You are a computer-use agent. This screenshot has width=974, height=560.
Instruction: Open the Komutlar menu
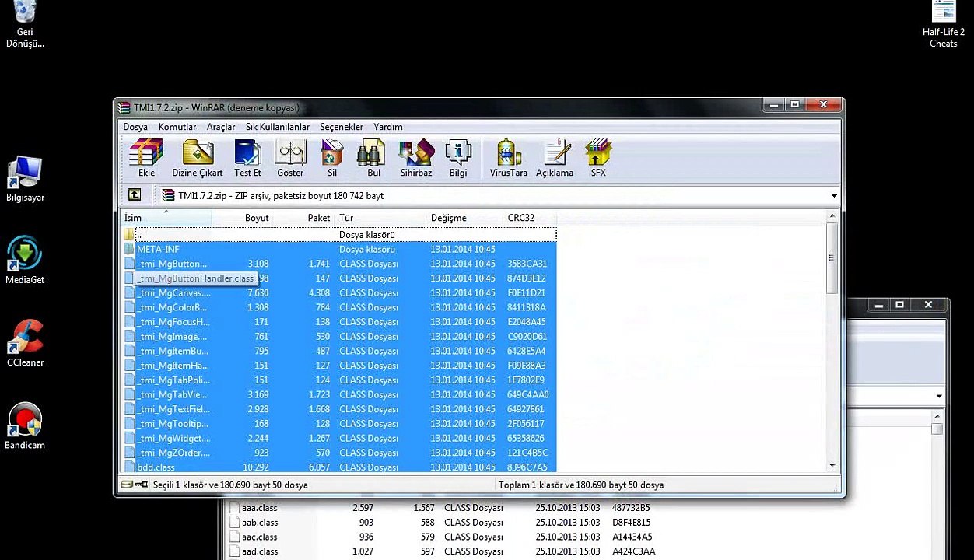pos(177,127)
